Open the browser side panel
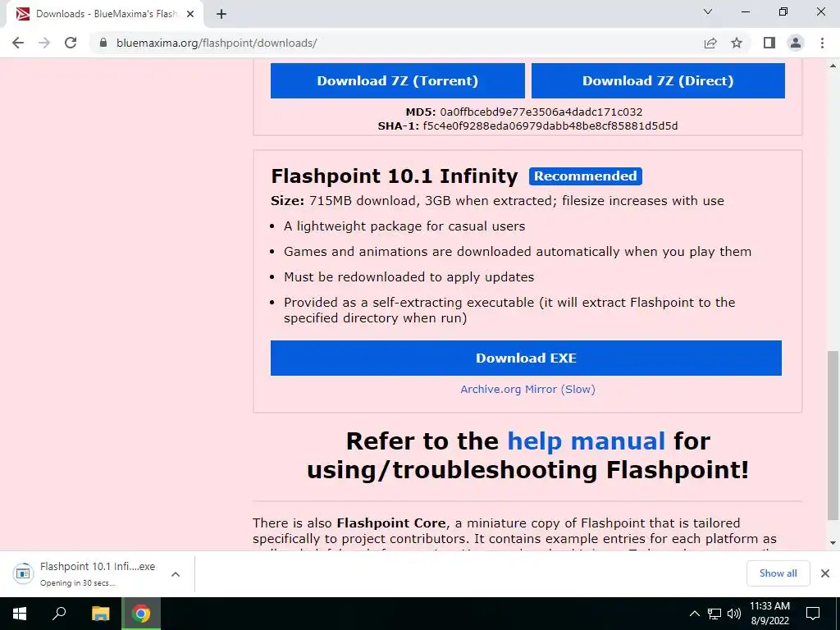The image size is (840, 630). click(769, 43)
